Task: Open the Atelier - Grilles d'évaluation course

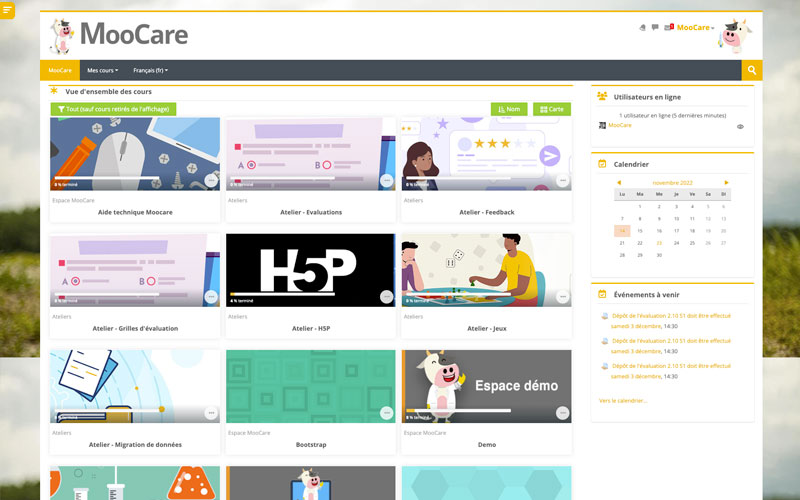Action: click(x=135, y=329)
